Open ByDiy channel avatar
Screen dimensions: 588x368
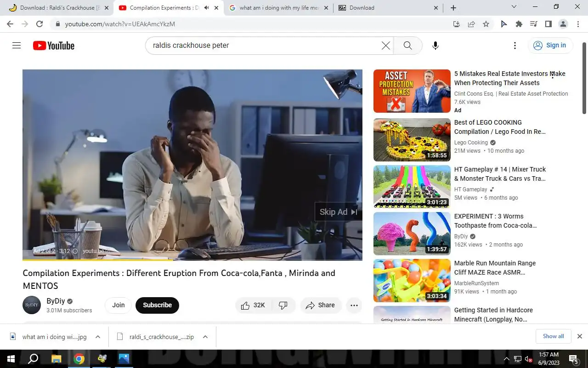tap(32, 305)
